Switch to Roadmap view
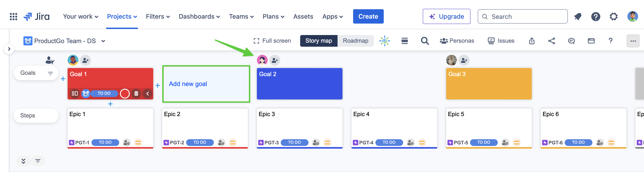Screen dimensions: 644x172 pyautogui.click(x=355, y=41)
